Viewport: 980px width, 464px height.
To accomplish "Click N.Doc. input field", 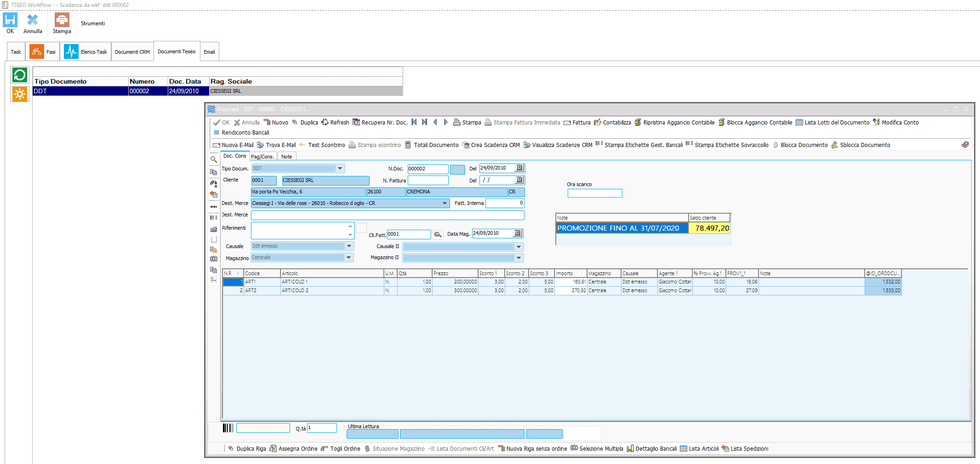I will pos(428,169).
